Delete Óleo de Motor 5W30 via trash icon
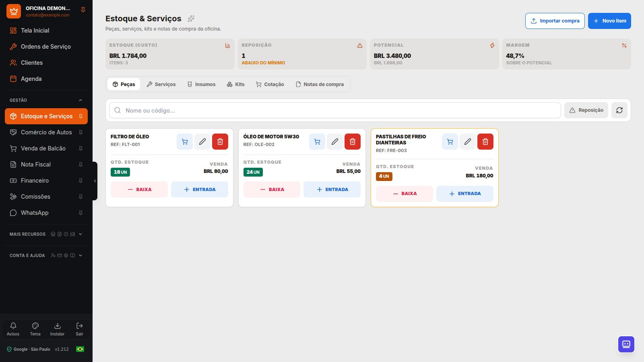Screen dimensions: 644x362 (x=353, y=142)
